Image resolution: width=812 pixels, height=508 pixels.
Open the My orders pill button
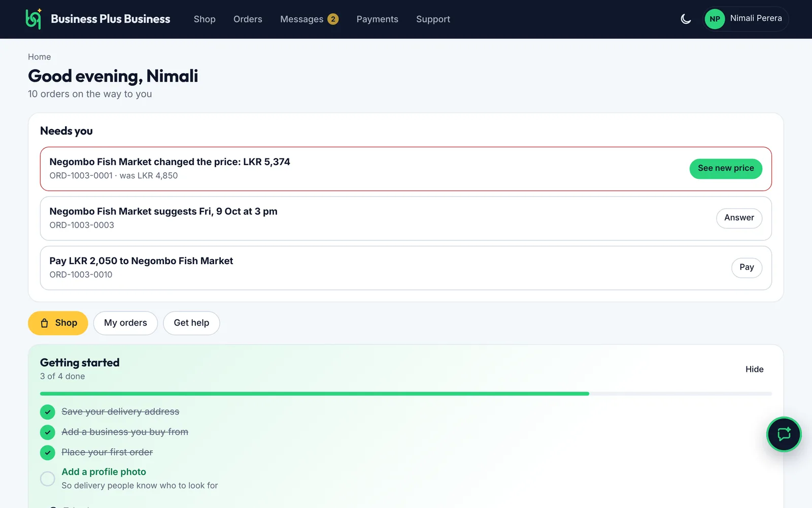coord(125,323)
